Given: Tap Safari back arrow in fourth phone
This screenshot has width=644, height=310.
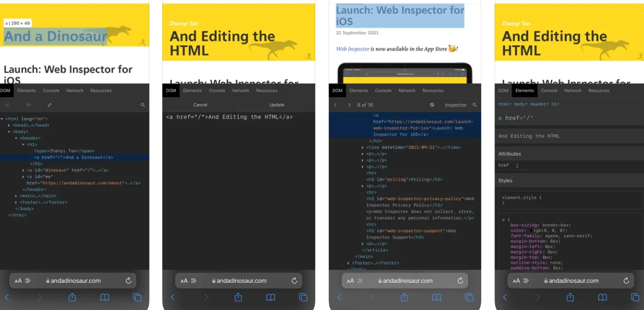Looking at the screenshot, I should [x=505, y=297].
